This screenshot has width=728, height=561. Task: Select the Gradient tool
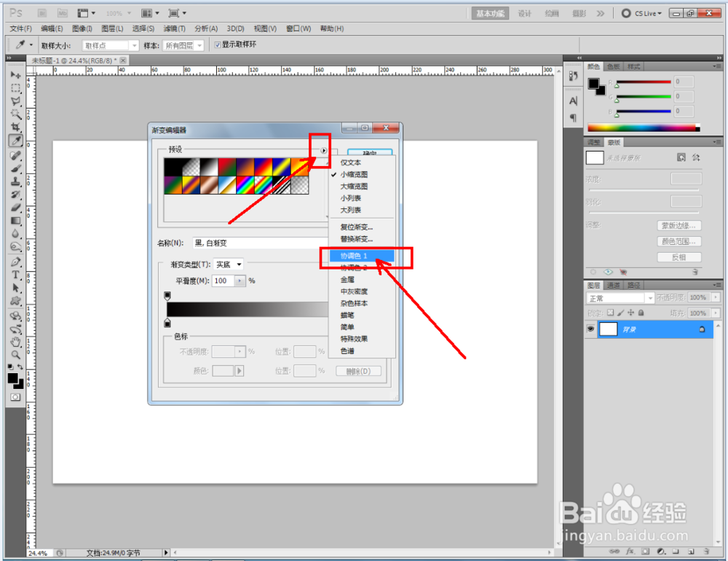[15, 220]
